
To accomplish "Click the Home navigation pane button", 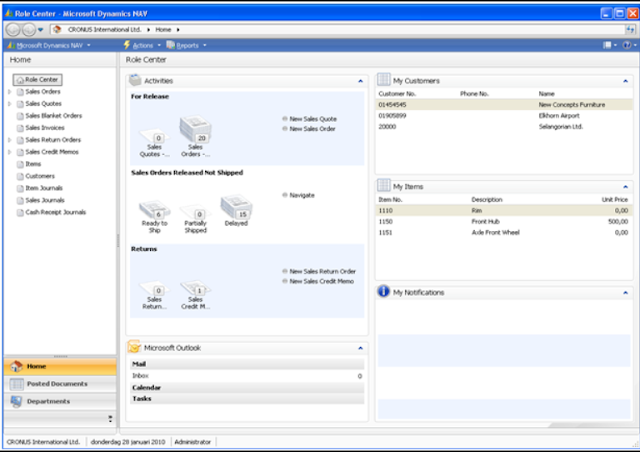I will click(60, 366).
